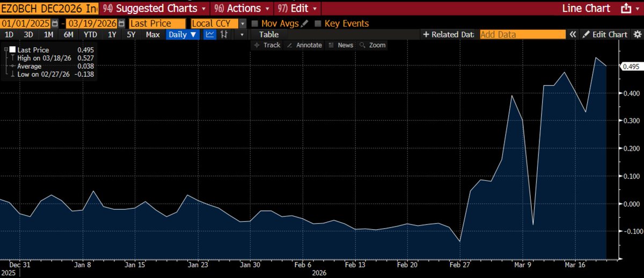Viewport: 644px width, 278px height.
Task: Activate the Track crosshair tool
Action: coord(268,45)
